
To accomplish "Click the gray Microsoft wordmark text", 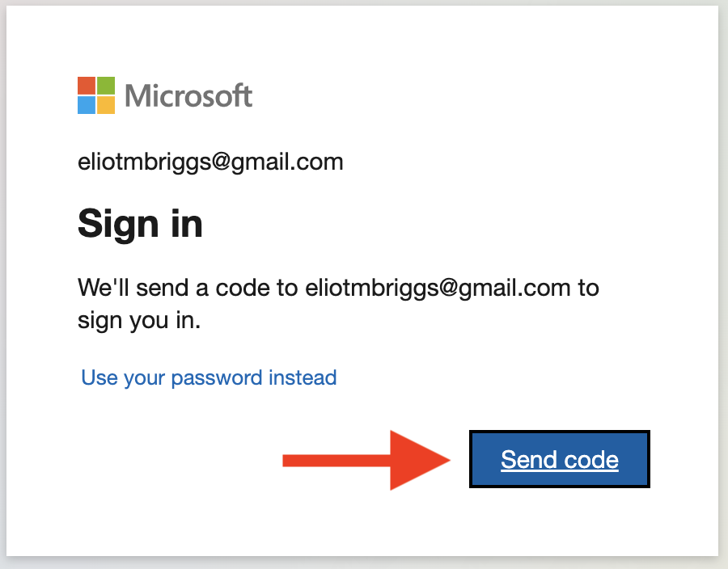I will [x=188, y=96].
